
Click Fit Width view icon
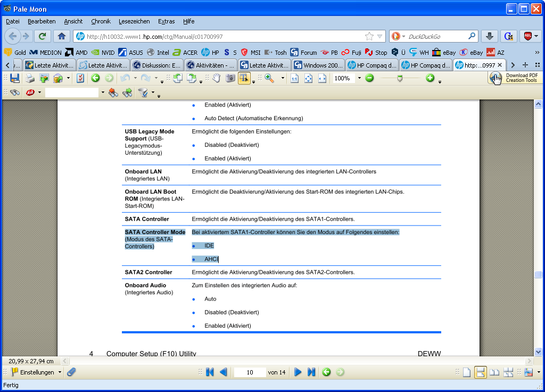coord(322,78)
